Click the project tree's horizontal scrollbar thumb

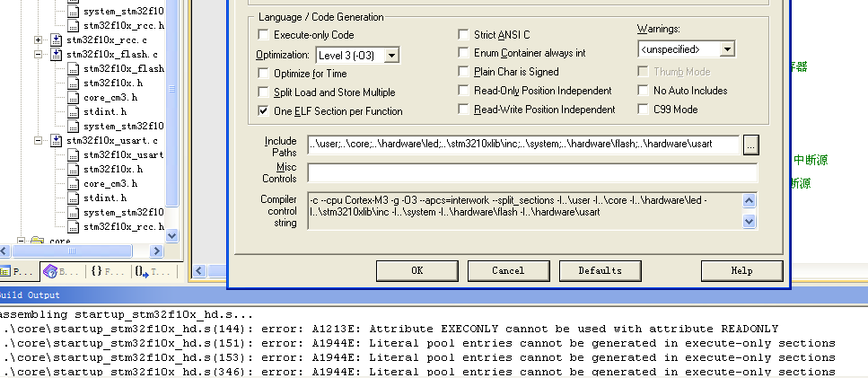(x=72, y=251)
